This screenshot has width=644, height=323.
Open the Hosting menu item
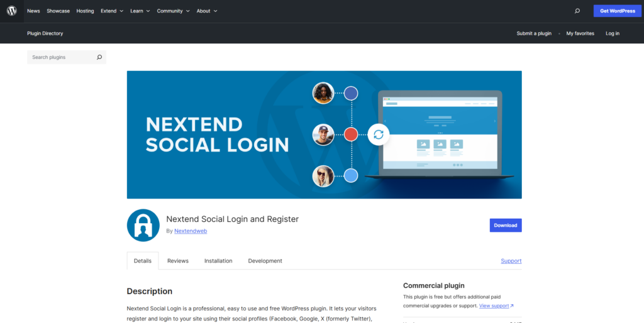(85, 11)
